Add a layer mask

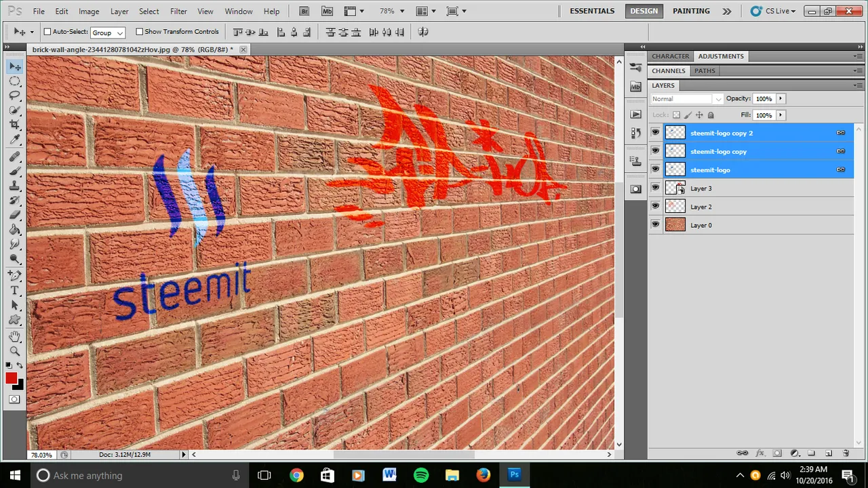[777, 453]
